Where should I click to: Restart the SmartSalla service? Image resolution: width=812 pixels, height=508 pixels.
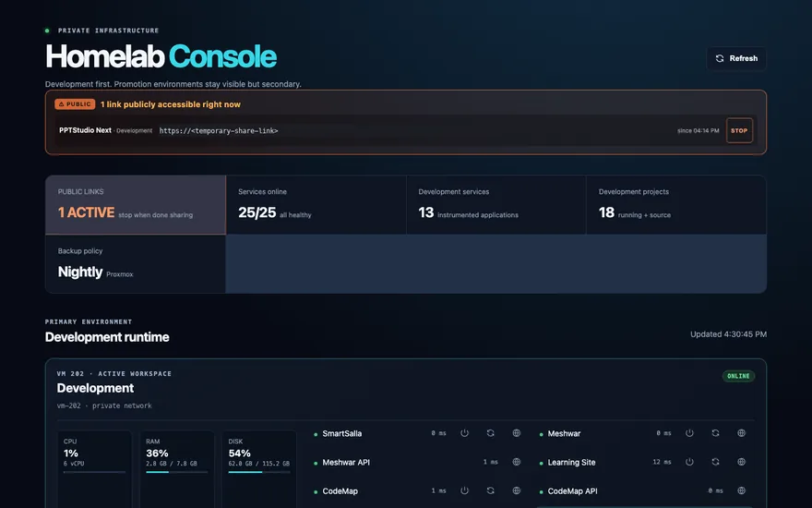click(490, 433)
